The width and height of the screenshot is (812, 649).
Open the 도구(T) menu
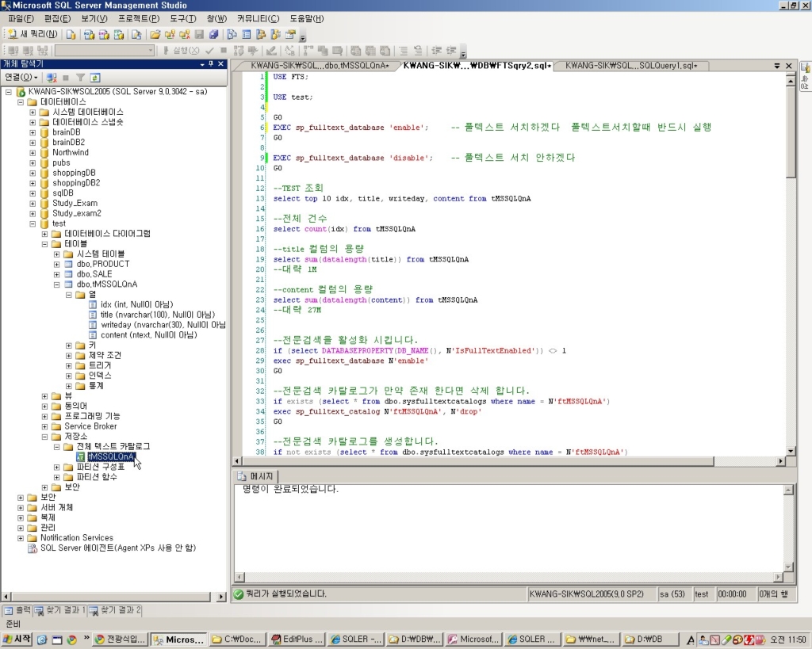183,19
